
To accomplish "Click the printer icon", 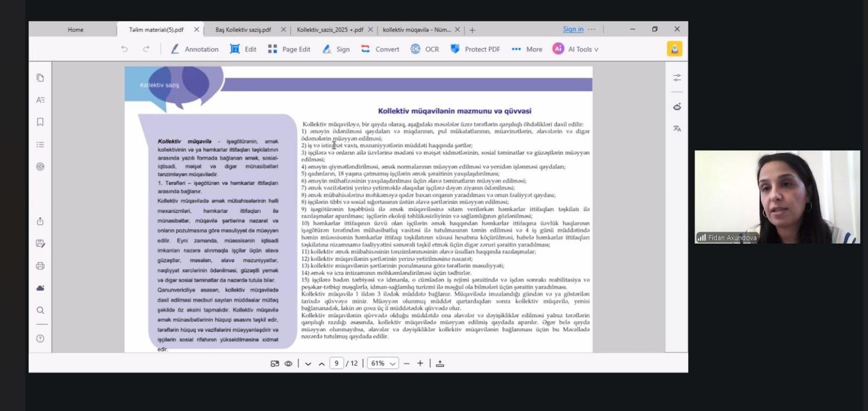I will pyautogui.click(x=40, y=266).
